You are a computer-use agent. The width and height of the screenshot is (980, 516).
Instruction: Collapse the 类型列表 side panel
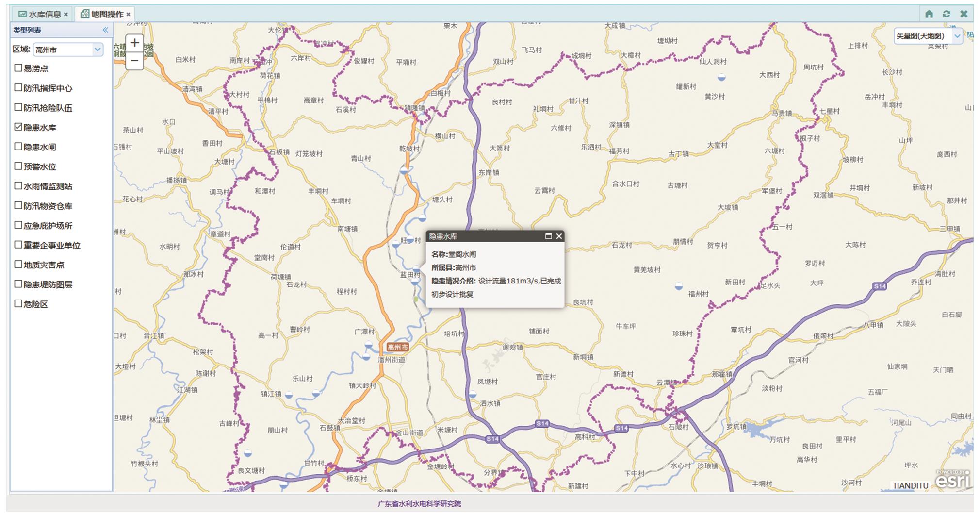click(x=105, y=30)
